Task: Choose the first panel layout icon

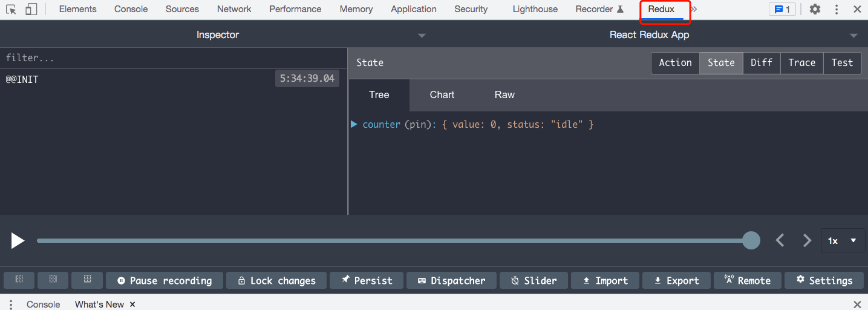Action: pyautogui.click(x=19, y=280)
